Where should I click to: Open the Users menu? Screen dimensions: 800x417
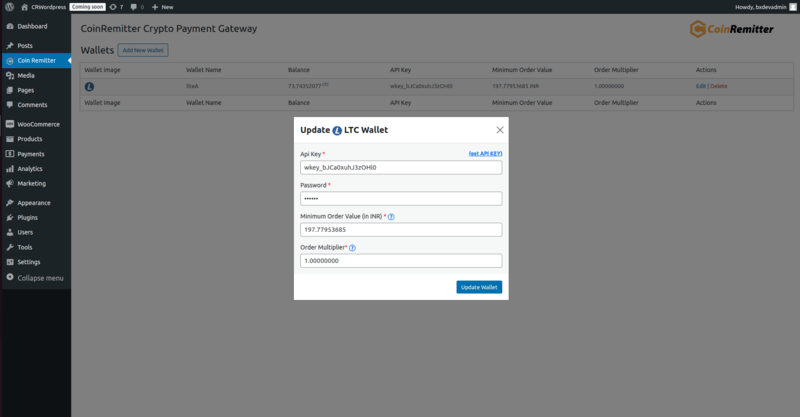pos(25,232)
